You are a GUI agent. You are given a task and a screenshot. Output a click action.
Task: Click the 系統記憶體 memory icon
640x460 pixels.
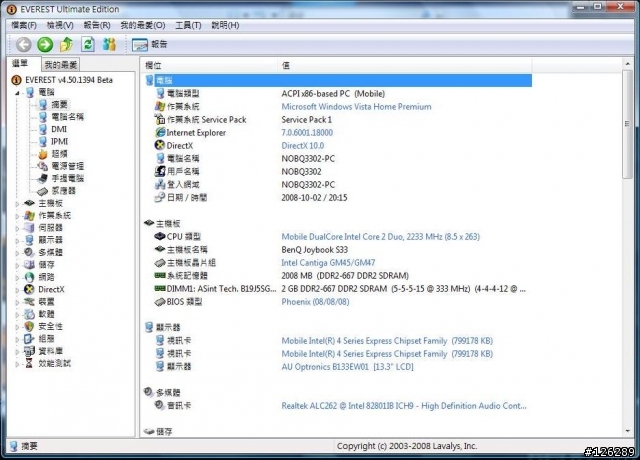pyautogui.click(x=160, y=276)
